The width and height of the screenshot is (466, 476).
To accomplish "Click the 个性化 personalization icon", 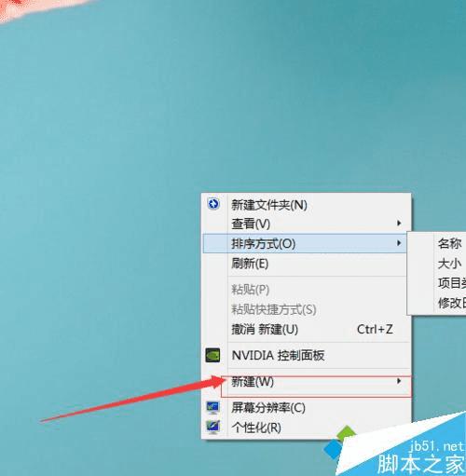I will (213, 427).
